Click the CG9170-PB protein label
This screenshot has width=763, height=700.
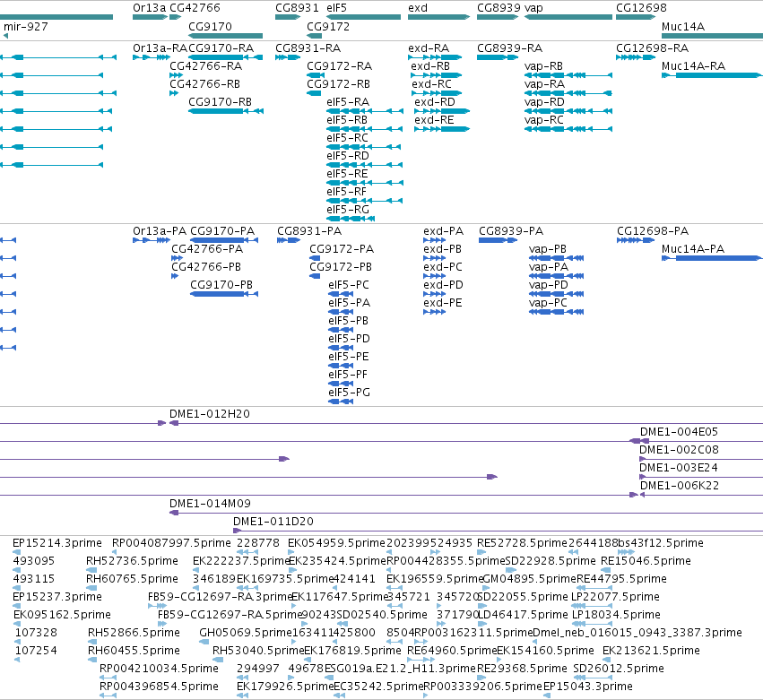[x=221, y=285]
